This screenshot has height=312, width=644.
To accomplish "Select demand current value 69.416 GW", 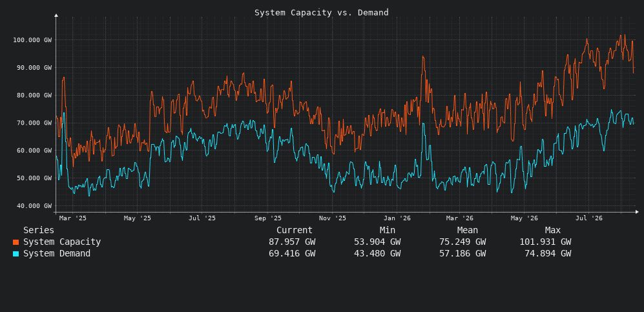I will [292, 254].
